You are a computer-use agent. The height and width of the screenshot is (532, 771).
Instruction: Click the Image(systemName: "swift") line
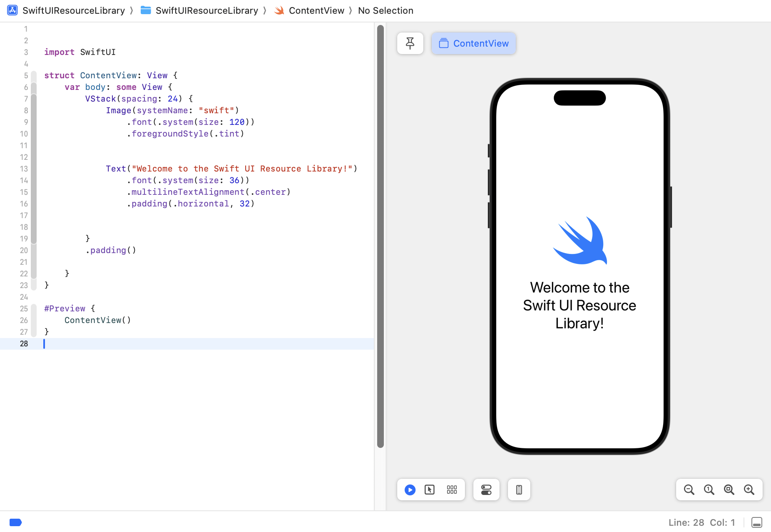click(172, 110)
